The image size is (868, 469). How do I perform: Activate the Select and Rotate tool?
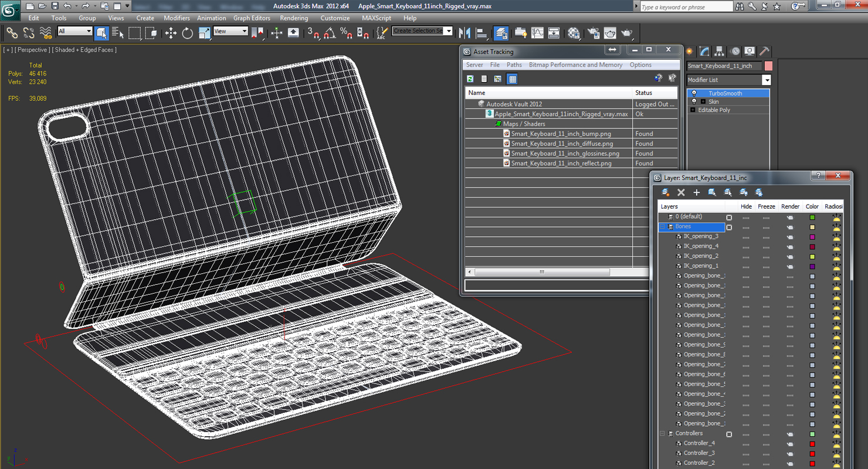(188, 33)
